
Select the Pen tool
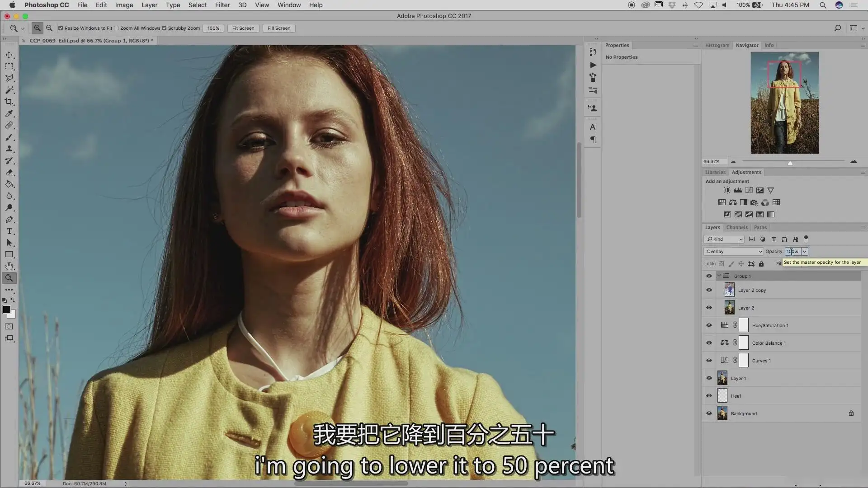tap(9, 219)
